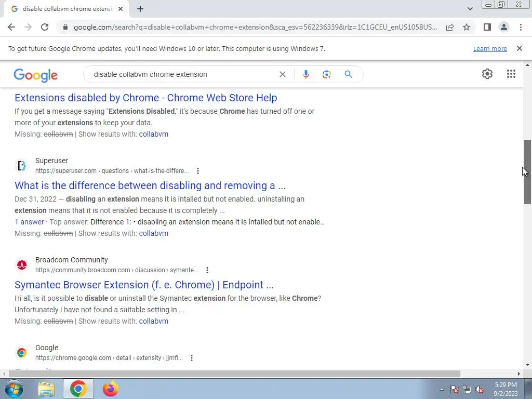This screenshot has width=532, height=399.
Task: Click the horizontal scrollbar thumb
Action: (x=234, y=374)
